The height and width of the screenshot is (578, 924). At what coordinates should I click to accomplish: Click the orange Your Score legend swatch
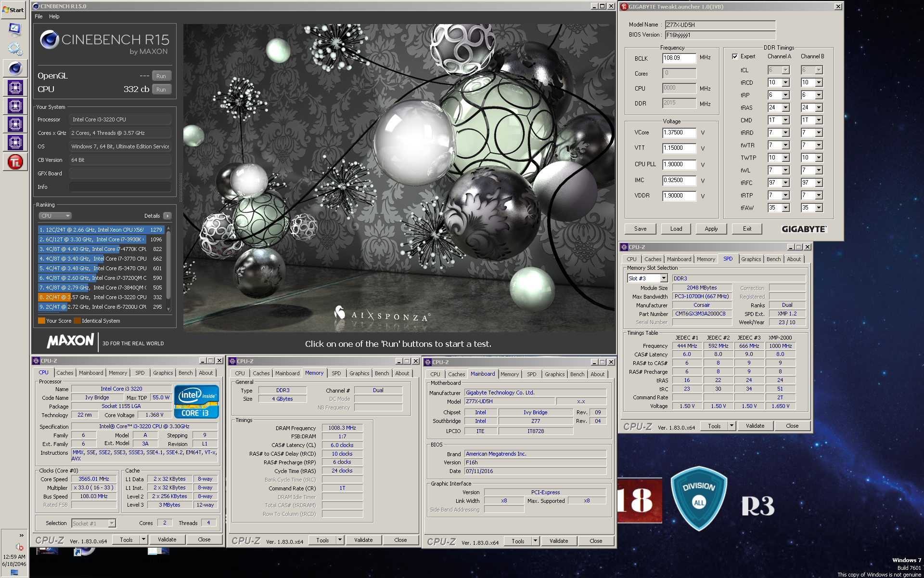[41, 321]
